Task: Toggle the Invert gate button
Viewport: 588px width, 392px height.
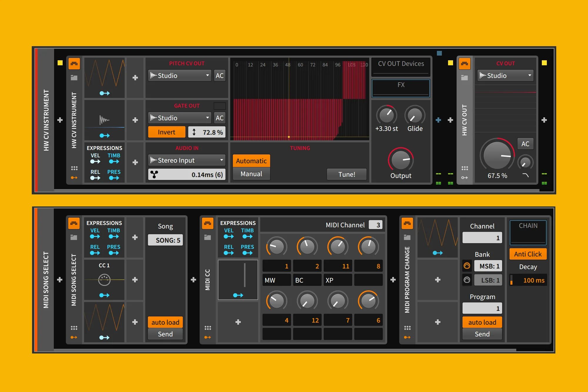Action: click(166, 132)
